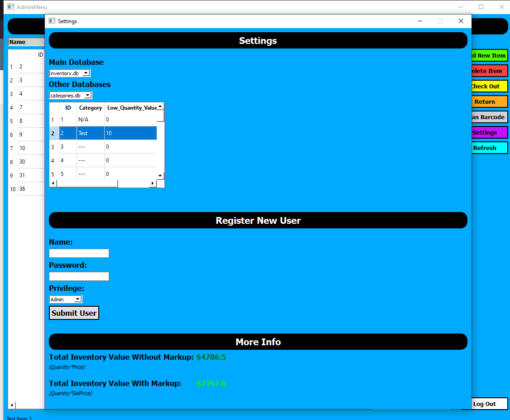
Task: Click the Low_Quantity_Value column header
Action: (131, 108)
